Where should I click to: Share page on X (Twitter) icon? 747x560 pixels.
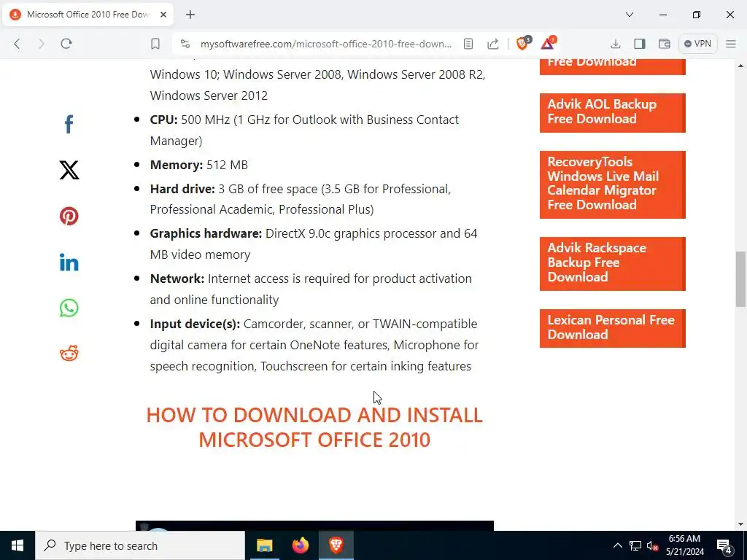pos(69,170)
